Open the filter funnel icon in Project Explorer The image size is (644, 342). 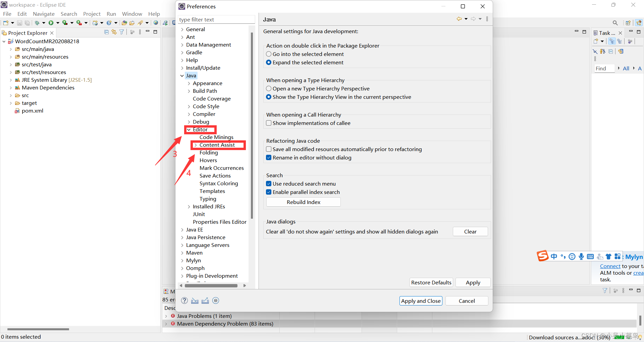point(122,32)
